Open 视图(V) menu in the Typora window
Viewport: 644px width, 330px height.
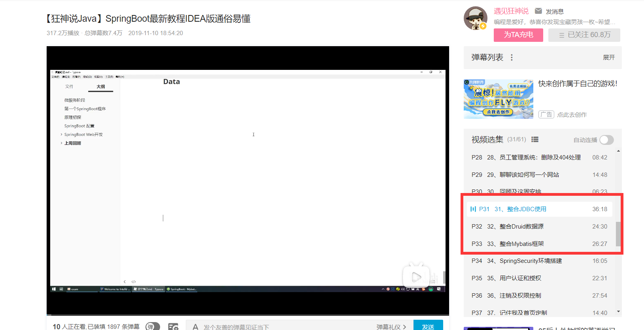(x=98, y=77)
